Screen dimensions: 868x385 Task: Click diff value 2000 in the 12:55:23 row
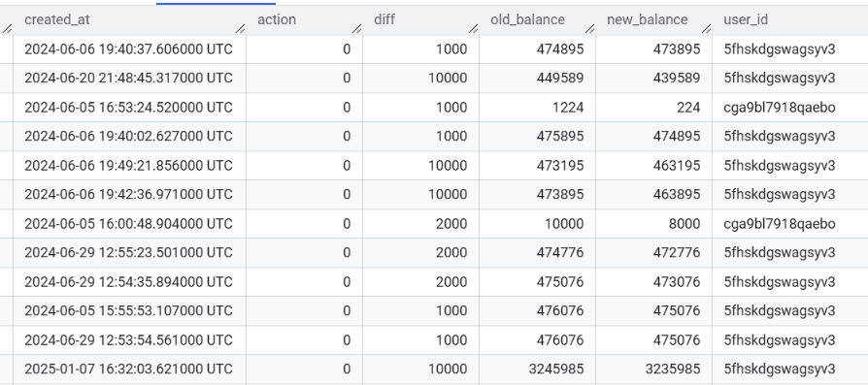pos(451,253)
